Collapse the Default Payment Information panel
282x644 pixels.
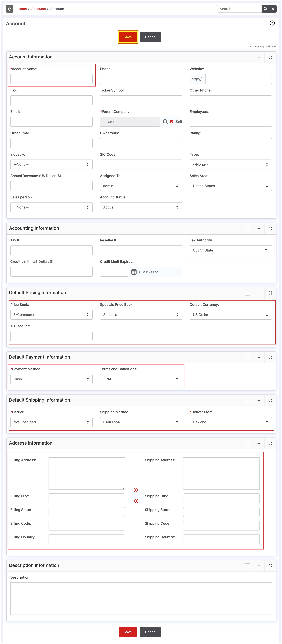[x=259, y=358]
